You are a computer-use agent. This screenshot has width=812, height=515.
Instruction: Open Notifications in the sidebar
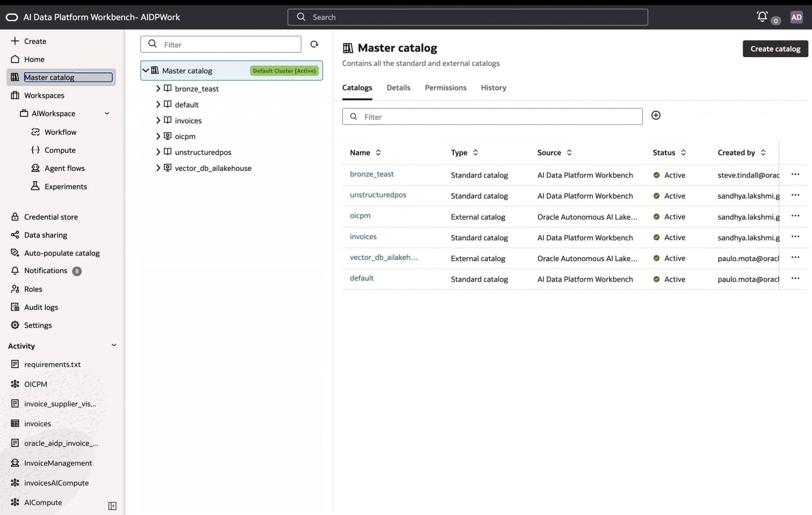click(46, 271)
